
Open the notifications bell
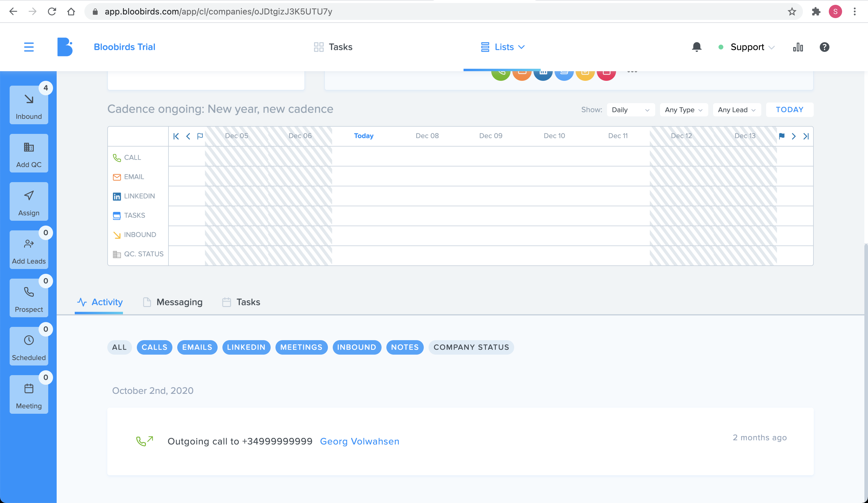click(697, 47)
